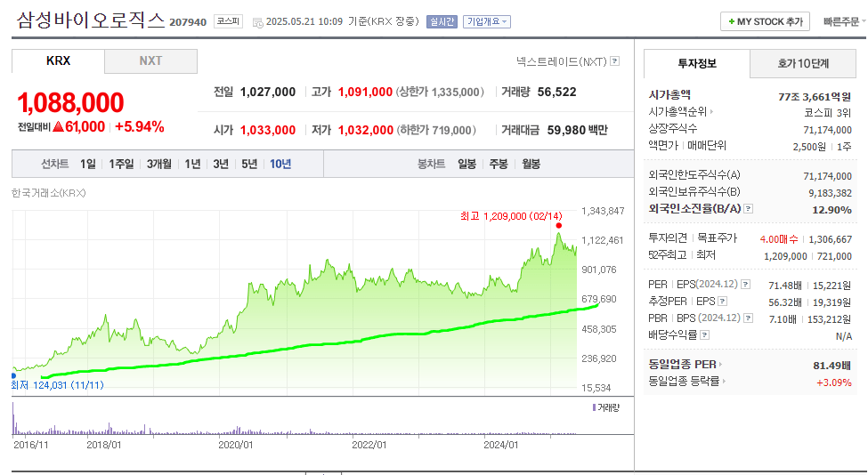
Task: Click the 시가총액 value 77조 3,661억원
Action: 815,97
